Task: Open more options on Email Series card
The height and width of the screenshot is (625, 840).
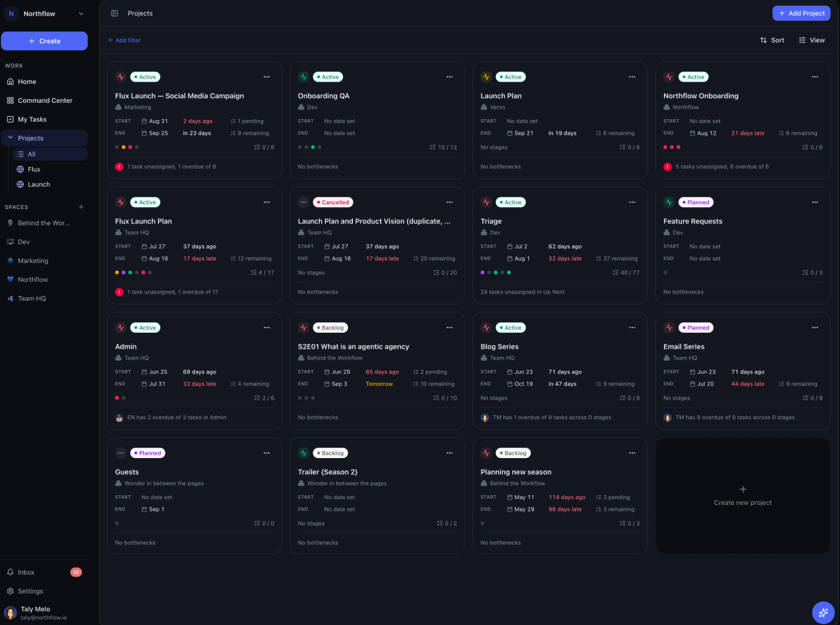Action: (815, 327)
